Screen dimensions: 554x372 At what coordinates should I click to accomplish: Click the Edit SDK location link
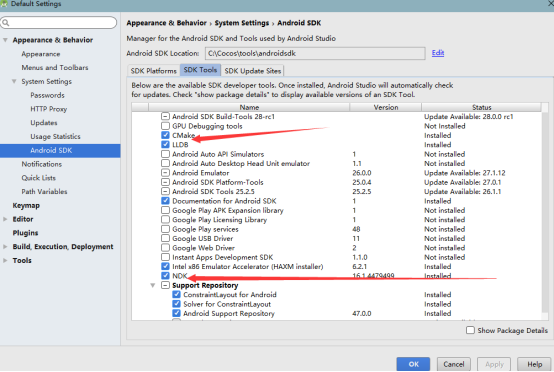(438, 53)
